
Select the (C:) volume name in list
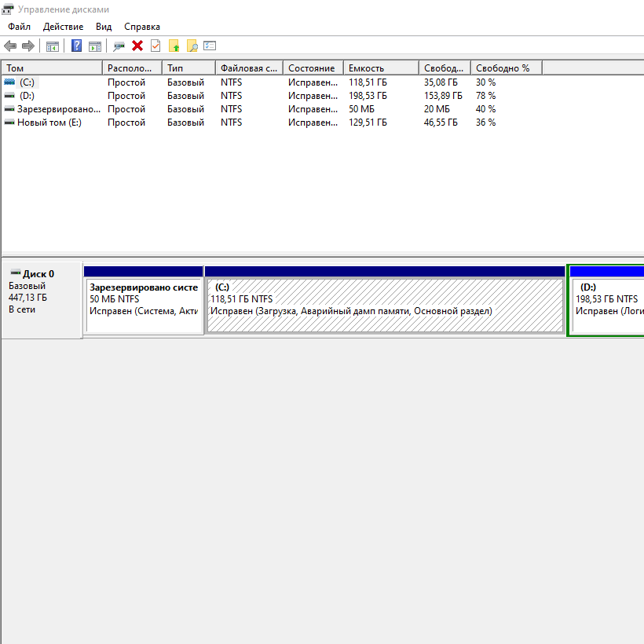27,82
